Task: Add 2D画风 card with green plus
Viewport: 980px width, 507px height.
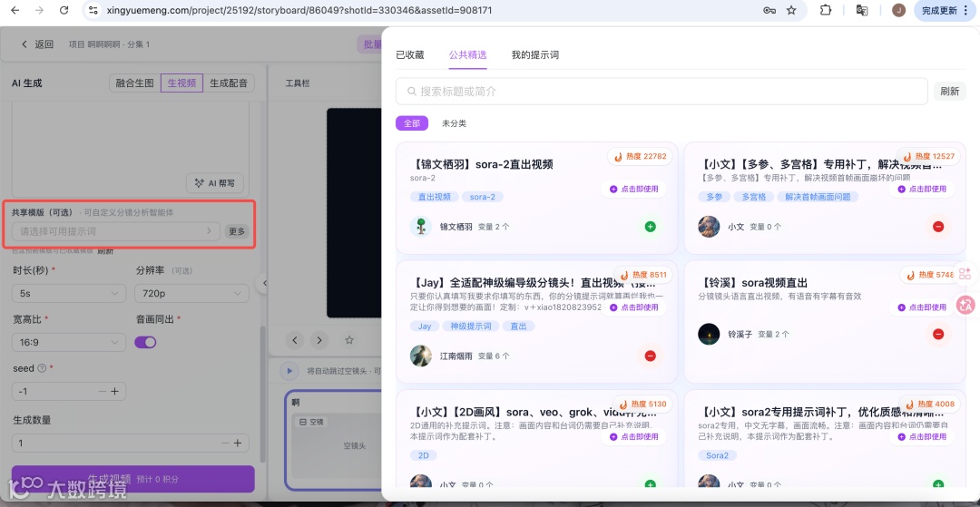Action: pos(650,484)
